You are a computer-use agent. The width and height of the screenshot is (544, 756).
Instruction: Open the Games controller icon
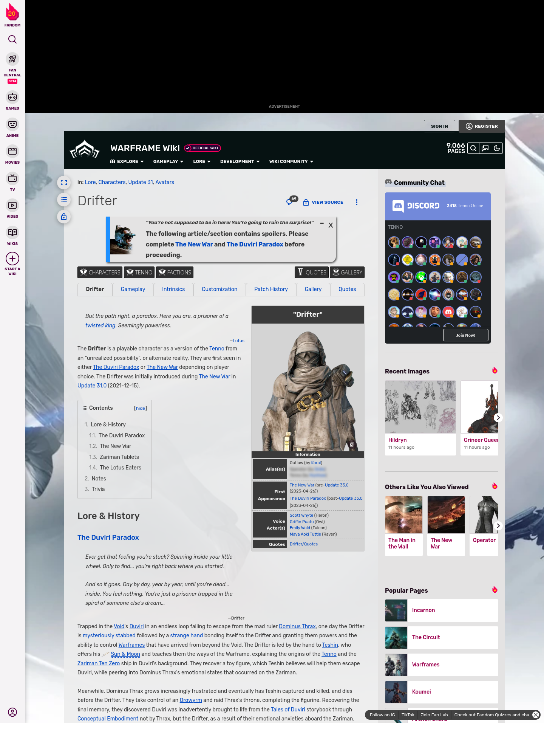click(12, 97)
